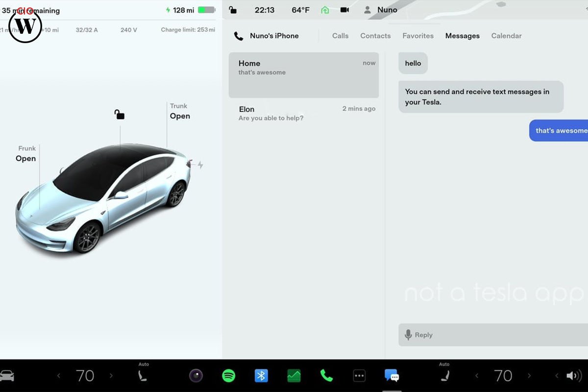Image resolution: width=588 pixels, height=392 pixels.
Task: Open the dashcam camera app
Action: click(x=196, y=376)
